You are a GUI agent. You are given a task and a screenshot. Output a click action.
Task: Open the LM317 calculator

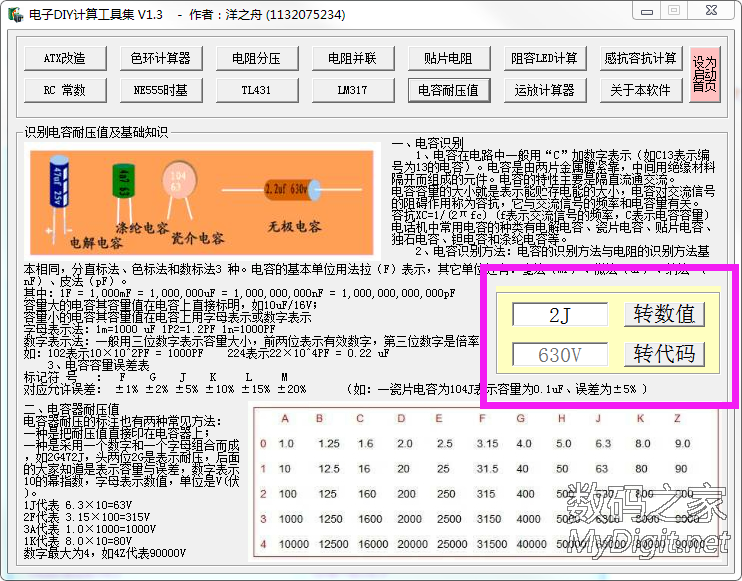(x=353, y=90)
